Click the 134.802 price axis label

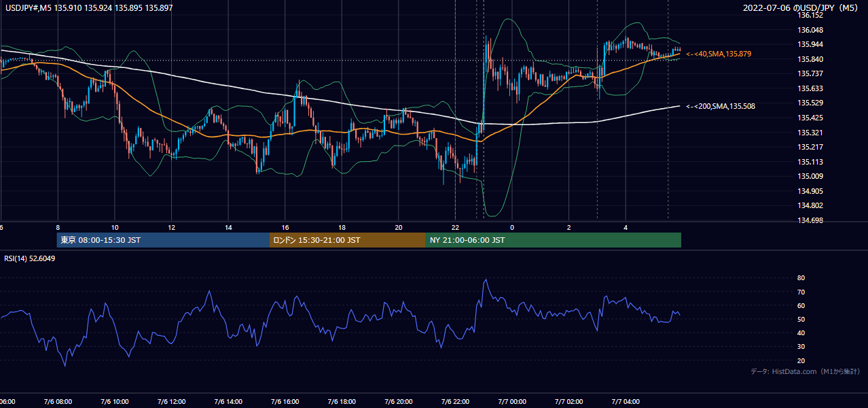click(810, 205)
